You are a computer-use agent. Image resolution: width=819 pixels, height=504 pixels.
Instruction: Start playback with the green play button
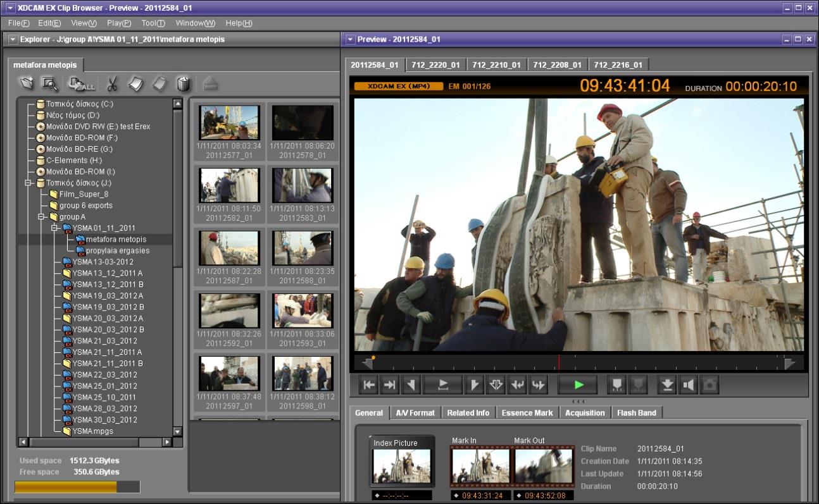577,384
